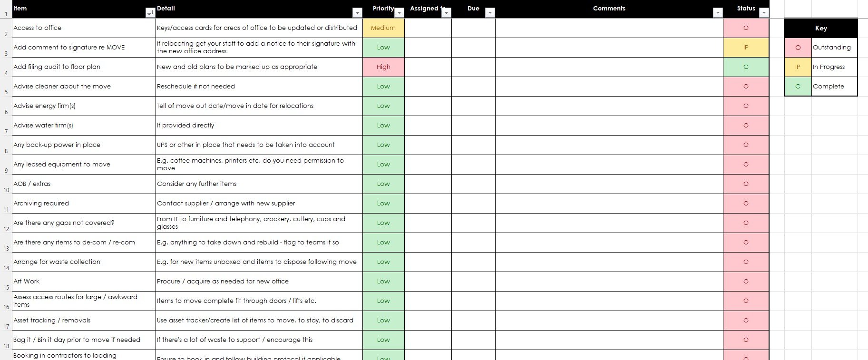868x360 pixels.
Task: Select the 'Archiving required' cell
Action: click(84, 204)
